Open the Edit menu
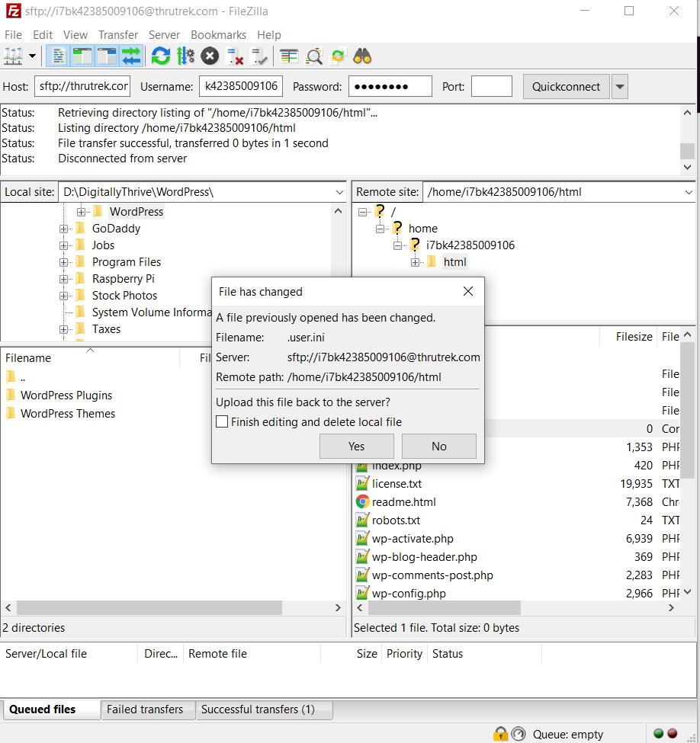This screenshot has height=743, width=700. tap(43, 35)
